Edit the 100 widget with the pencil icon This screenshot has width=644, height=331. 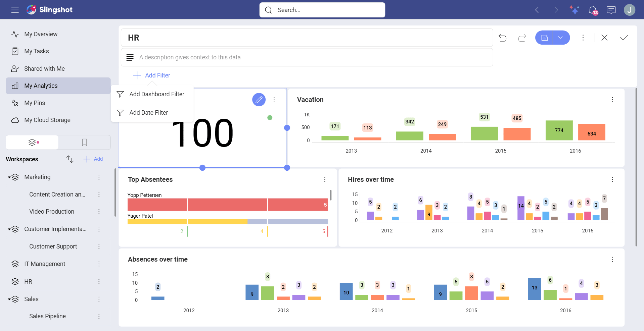pos(259,99)
